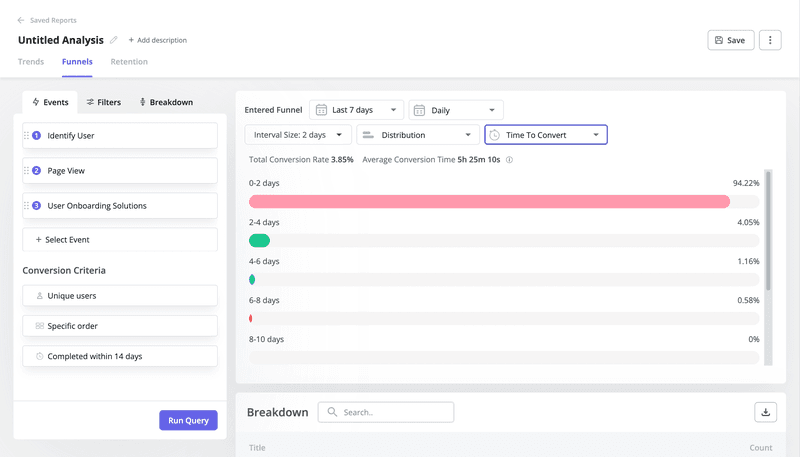Click the download icon in Breakdown section
The width and height of the screenshot is (800, 457).
[765, 412]
